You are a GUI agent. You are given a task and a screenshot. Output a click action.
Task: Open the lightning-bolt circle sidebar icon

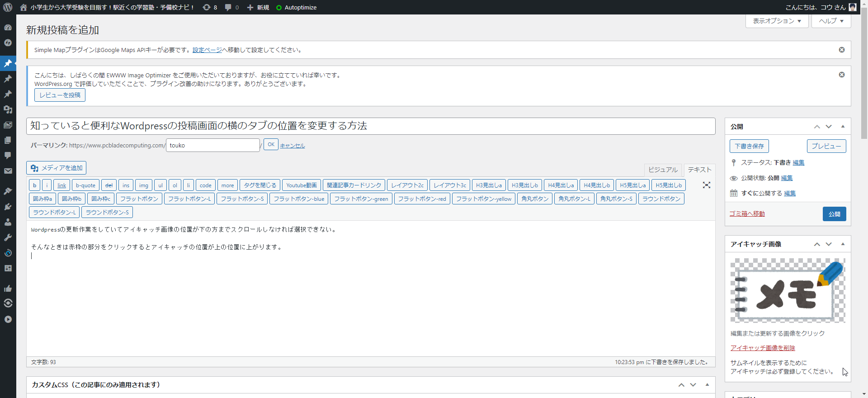[8, 43]
